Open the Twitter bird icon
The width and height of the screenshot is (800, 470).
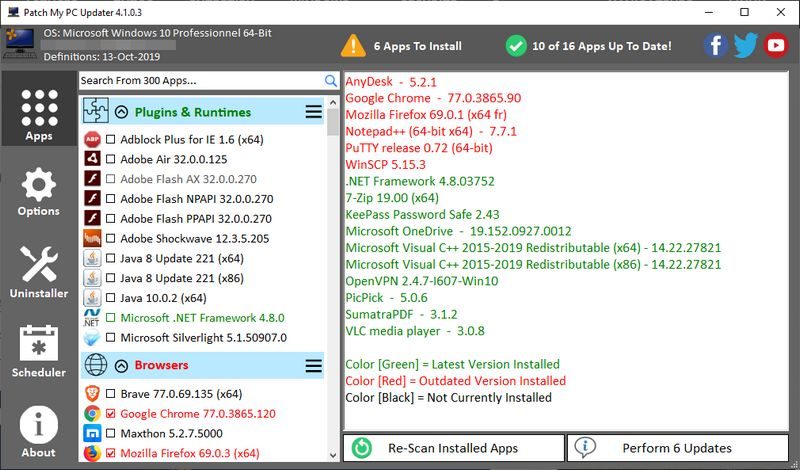coord(745,45)
